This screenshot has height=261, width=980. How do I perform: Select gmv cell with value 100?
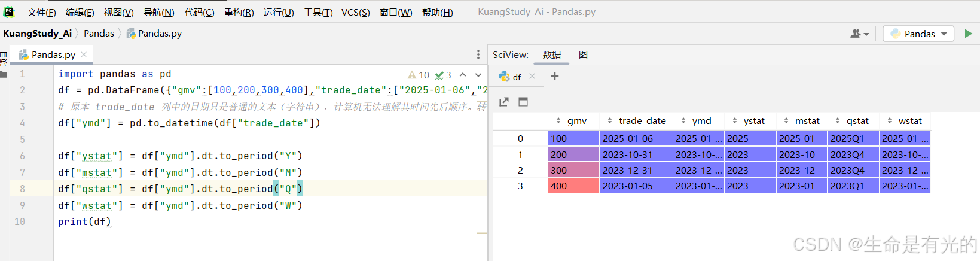[573, 138]
